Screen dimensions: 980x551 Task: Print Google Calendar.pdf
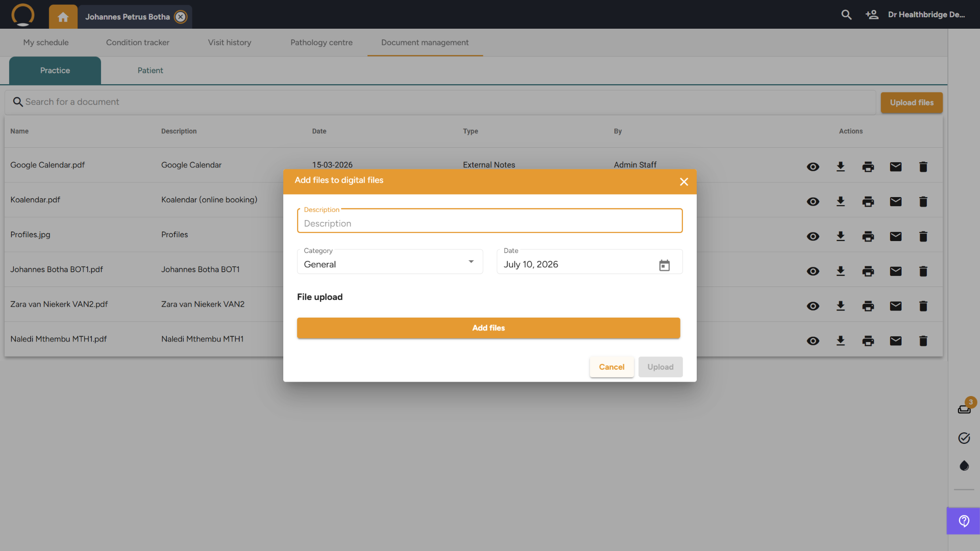click(x=868, y=167)
